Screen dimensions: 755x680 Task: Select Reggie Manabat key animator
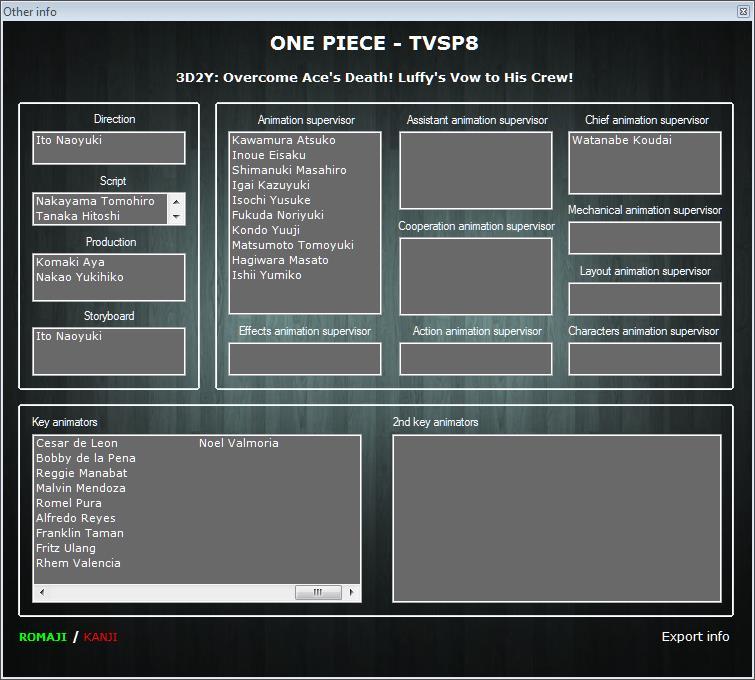[81, 473]
